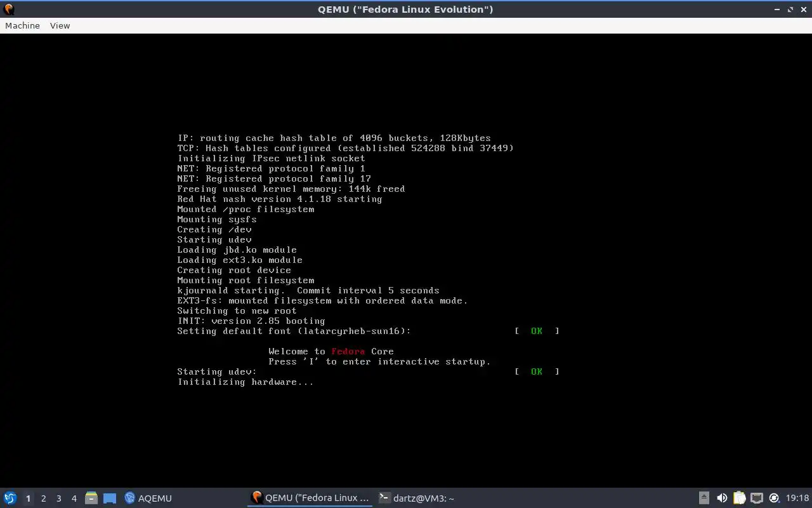Screen dimensions: 812x508
Task: Close the QEMU window
Action: point(803,10)
